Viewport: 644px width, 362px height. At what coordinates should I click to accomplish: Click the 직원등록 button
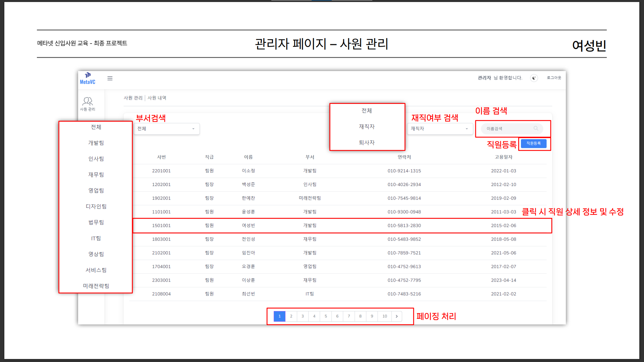point(533,143)
